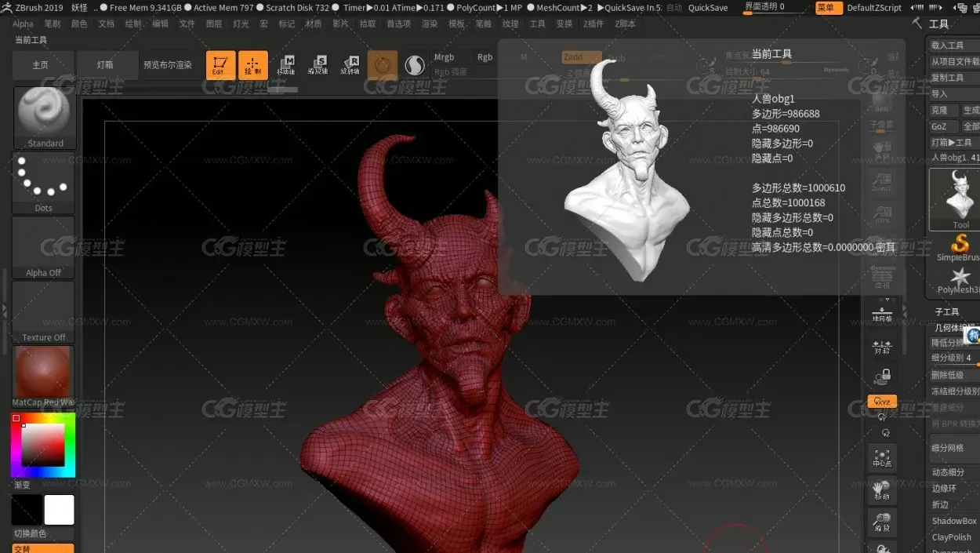Select the white main color swatch
Image resolution: width=980 pixels, height=553 pixels.
(x=60, y=510)
